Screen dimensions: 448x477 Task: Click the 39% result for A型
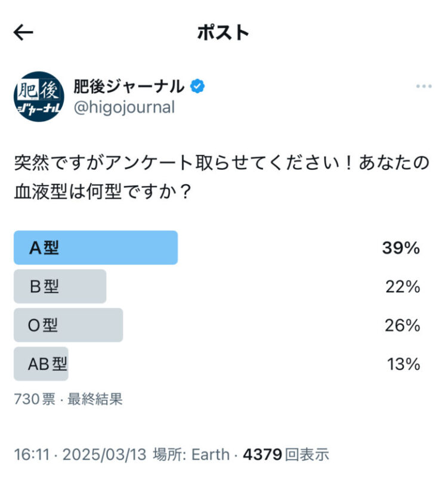coord(401,248)
